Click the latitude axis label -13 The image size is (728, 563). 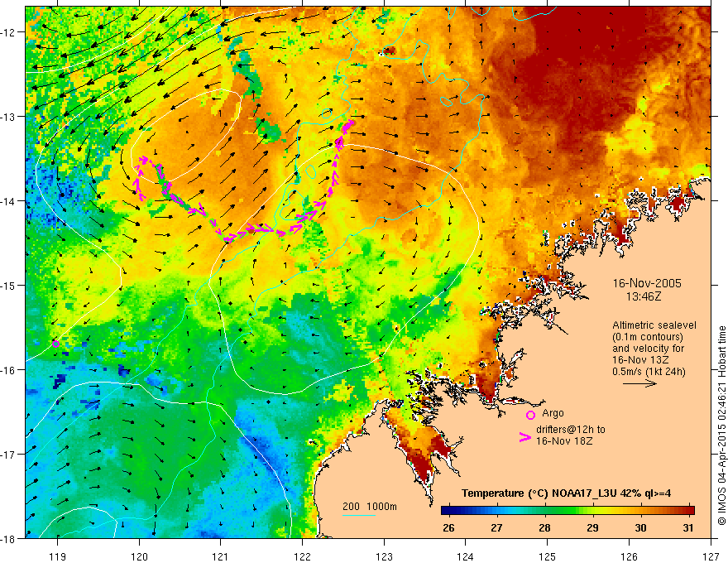point(8,117)
